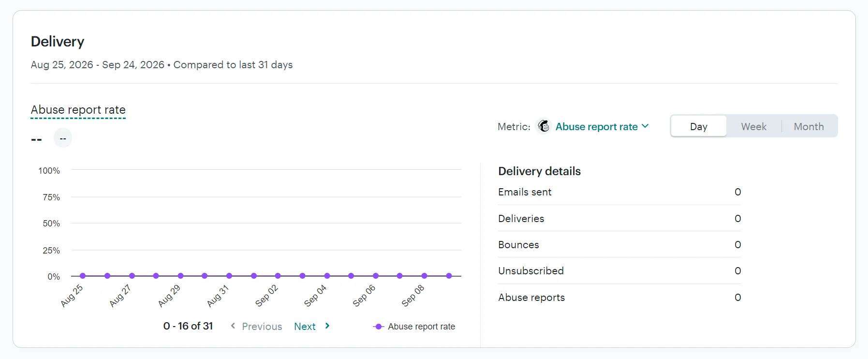Click the Delivery details heading
This screenshot has height=359, width=868.
pyautogui.click(x=539, y=171)
